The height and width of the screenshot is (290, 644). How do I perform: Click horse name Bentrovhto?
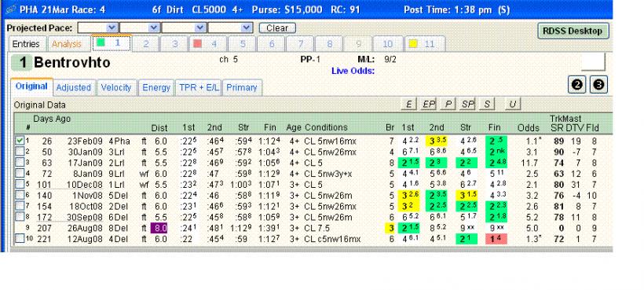pyautogui.click(x=72, y=63)
